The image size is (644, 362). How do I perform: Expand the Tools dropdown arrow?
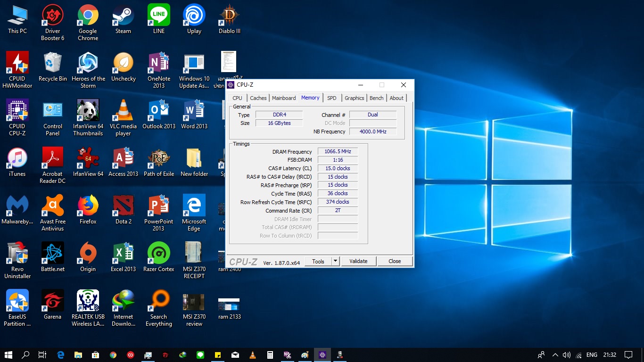point(335,261)
